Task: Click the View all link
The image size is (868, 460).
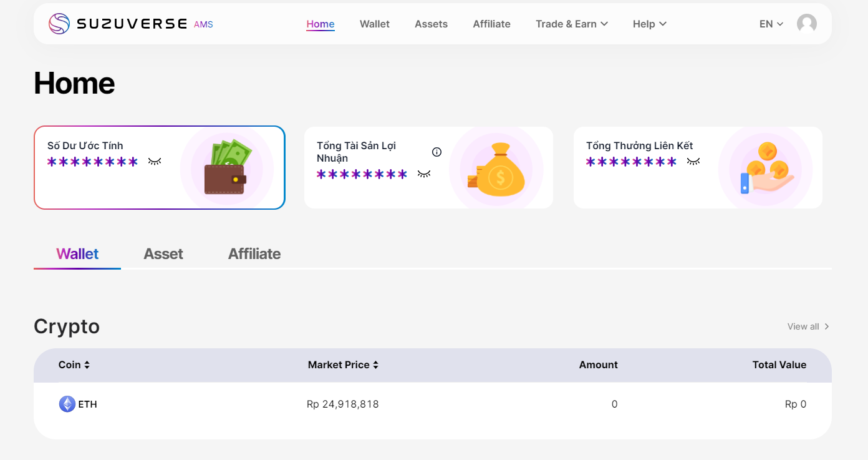Action: click(808, 326)
